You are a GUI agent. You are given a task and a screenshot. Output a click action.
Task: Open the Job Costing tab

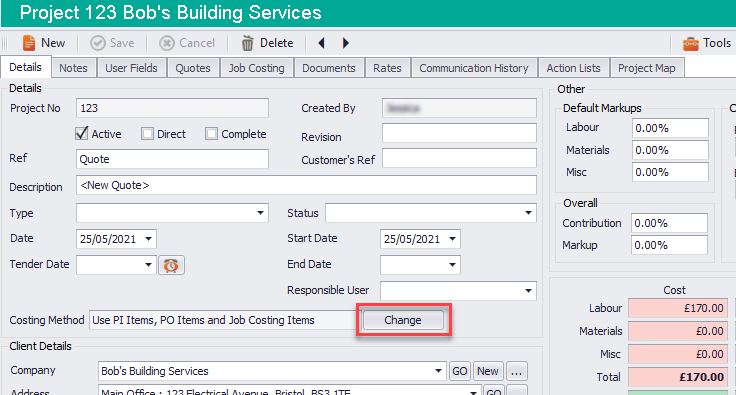[257, 68]
